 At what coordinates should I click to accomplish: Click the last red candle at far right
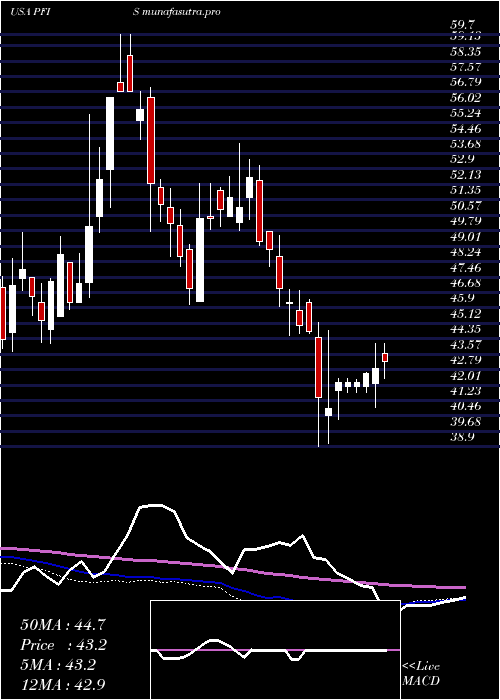pos(385,357)
